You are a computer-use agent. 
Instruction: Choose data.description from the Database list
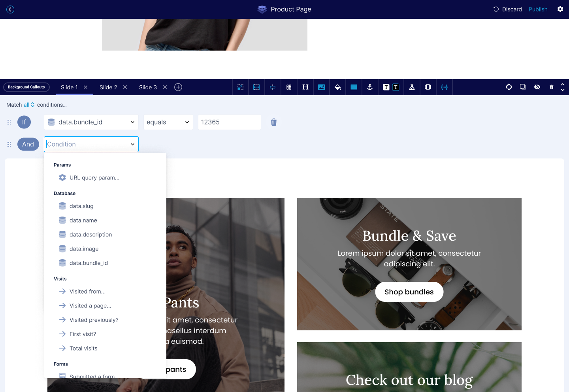point(90,234)
